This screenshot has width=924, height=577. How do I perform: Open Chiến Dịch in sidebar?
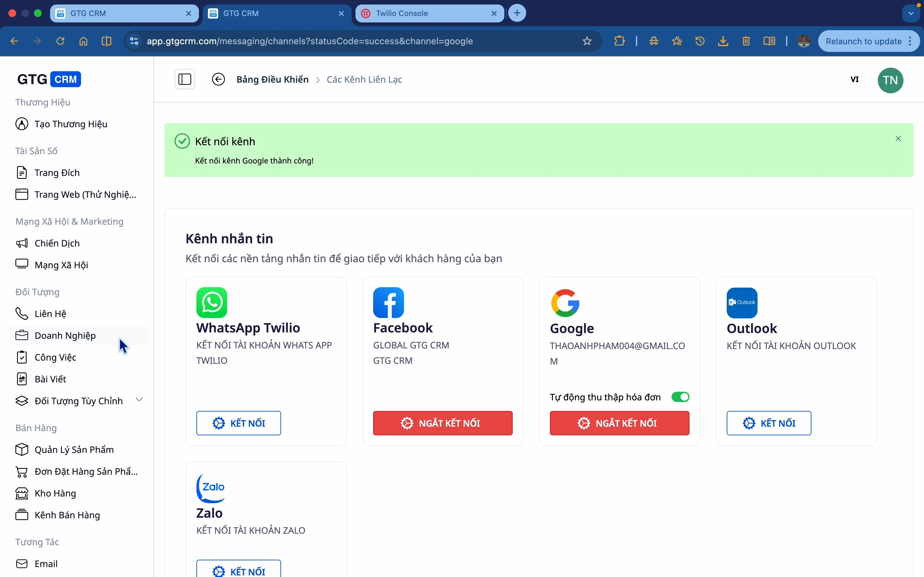pyautogui.click(x=57, y=243)
